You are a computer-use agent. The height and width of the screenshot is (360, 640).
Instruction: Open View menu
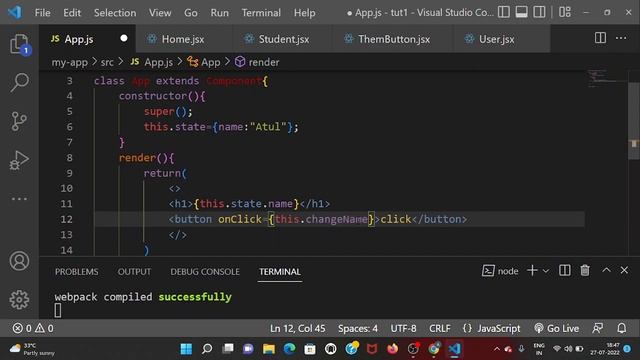pos(160,13)
